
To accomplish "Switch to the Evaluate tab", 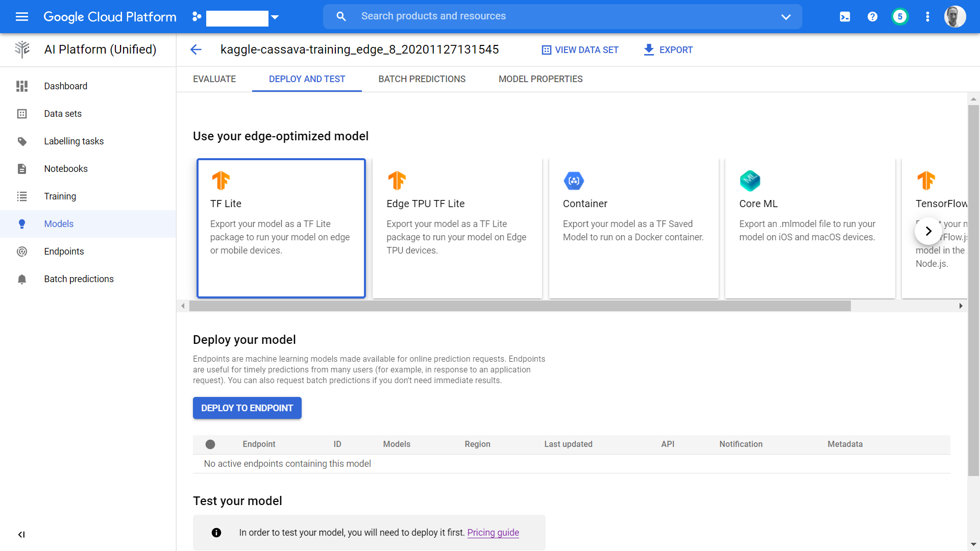I will tap(214, 79).
